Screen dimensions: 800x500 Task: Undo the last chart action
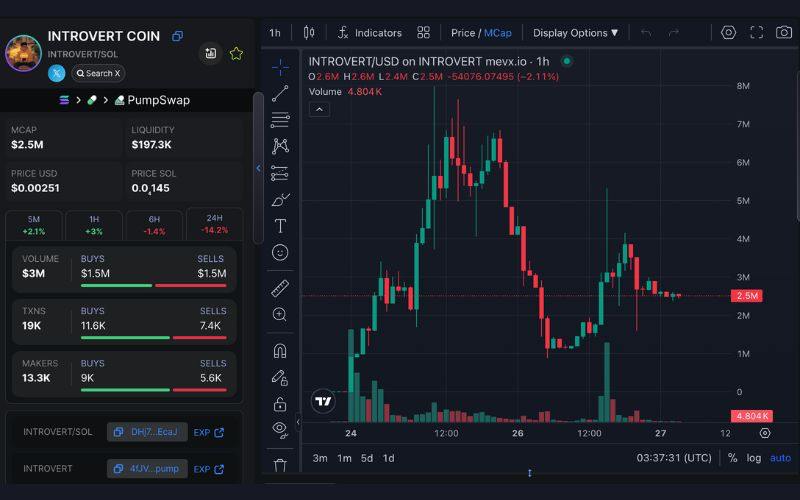pos(646,33)
